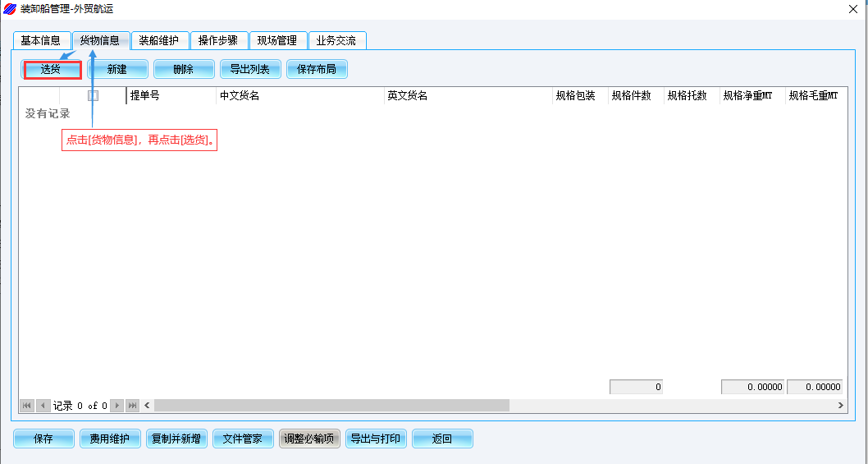The width and height of the screenshot is (868, 464).
Task: Click horizontal scrollbar right arrow
Action: (840, 406)
